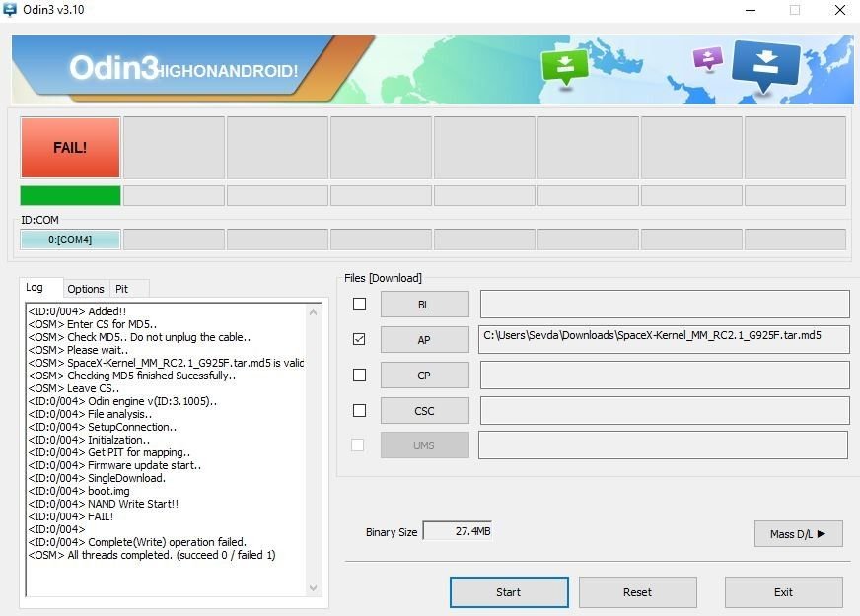The width and height of the screenshot is (860, 616).
Task: Click the disabled UMS checkbox
Action: pyautogui.click(x=357, y=445)
